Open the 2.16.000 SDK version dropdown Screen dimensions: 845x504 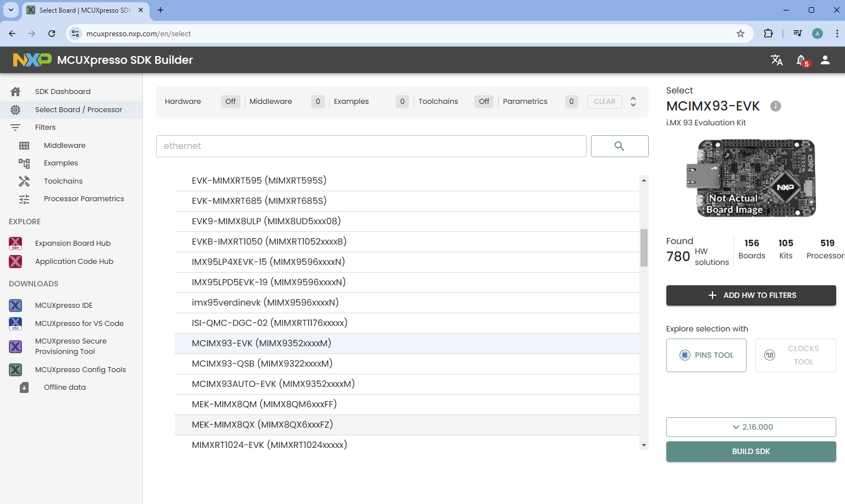(x=751, y=427)
